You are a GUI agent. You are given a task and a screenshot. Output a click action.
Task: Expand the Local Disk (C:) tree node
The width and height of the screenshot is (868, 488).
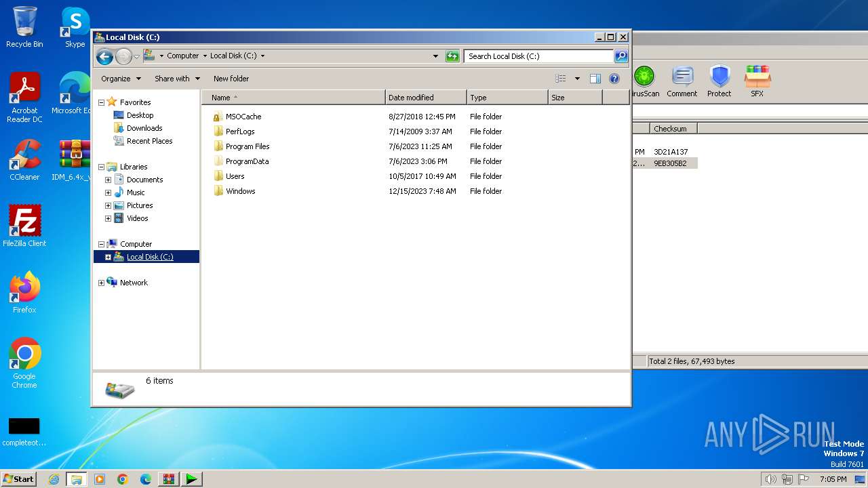[x=108, y=257]
